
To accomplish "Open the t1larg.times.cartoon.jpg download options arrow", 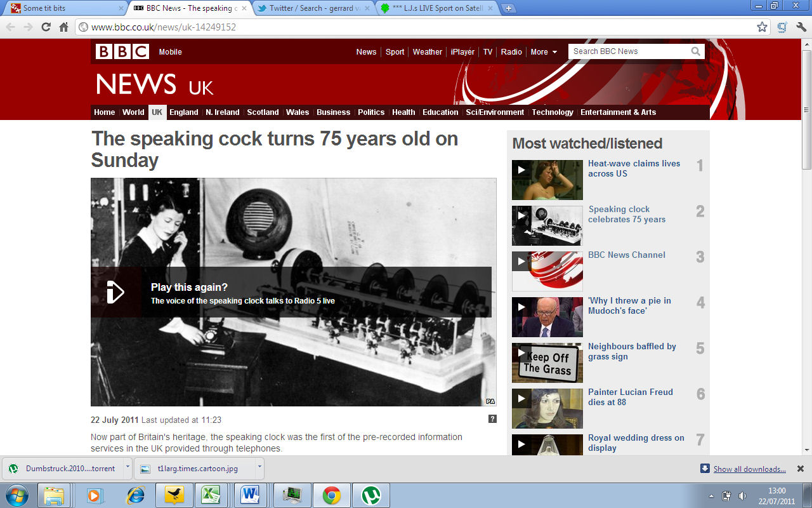I will click(259, 468).
